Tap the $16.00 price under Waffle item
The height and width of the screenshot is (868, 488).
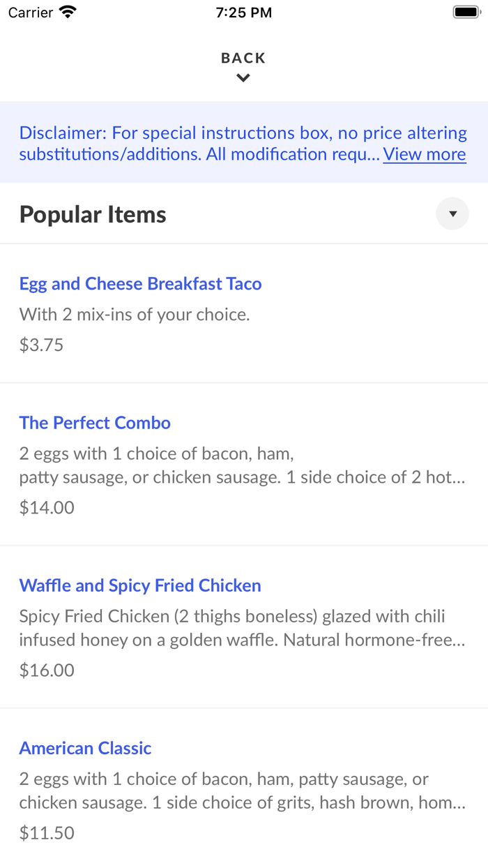[x=46, y=669]
